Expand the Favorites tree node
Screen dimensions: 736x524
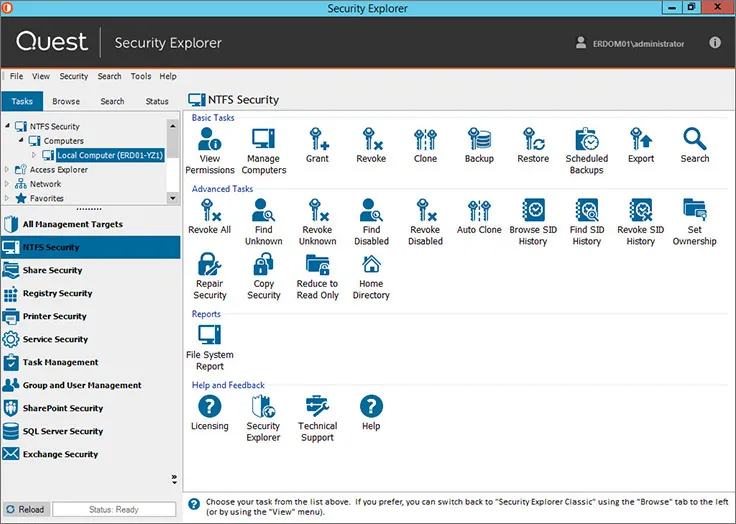pyautogui.click(x=8, y=198)
